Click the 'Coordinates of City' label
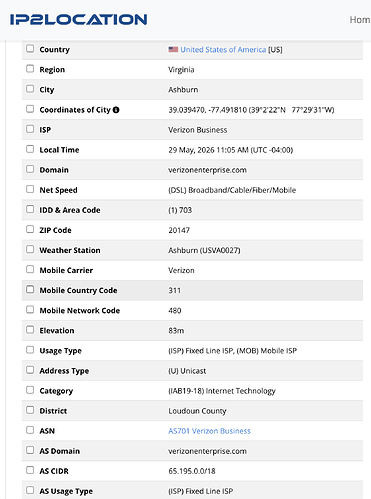371x499 pixels. 75,110
